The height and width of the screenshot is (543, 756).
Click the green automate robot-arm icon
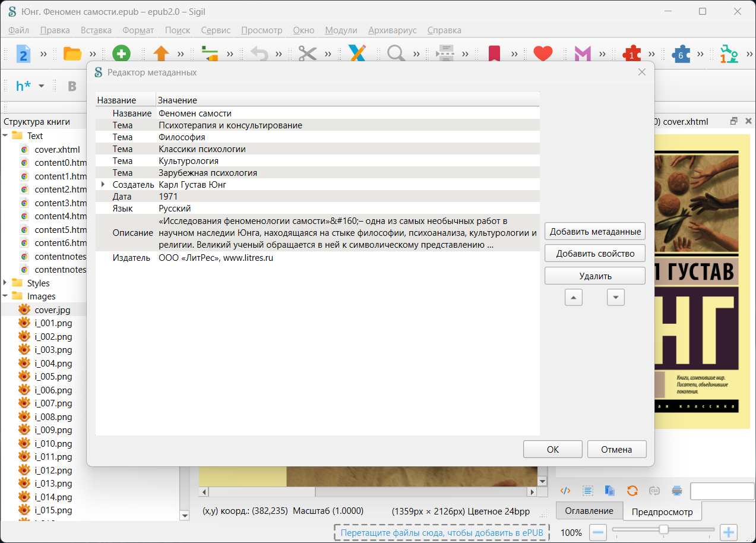[x=729, y=54]
